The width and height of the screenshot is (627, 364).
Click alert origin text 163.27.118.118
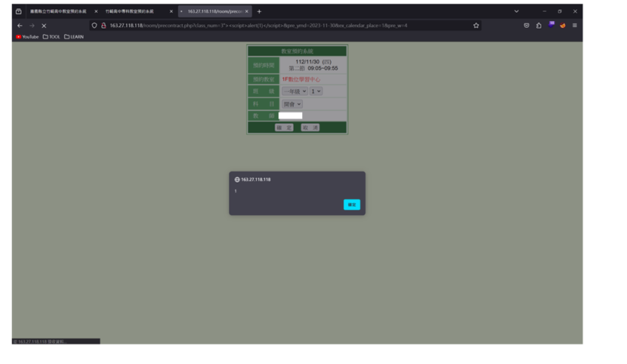(255, 180)
